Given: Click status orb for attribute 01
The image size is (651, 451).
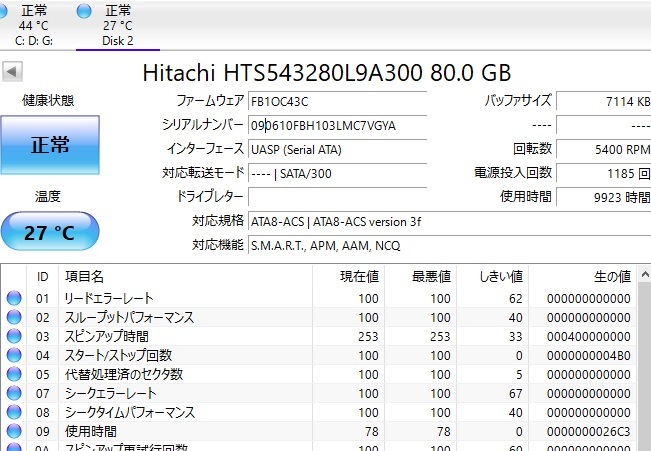Looking at the screenshot, I should coord(14,298).
